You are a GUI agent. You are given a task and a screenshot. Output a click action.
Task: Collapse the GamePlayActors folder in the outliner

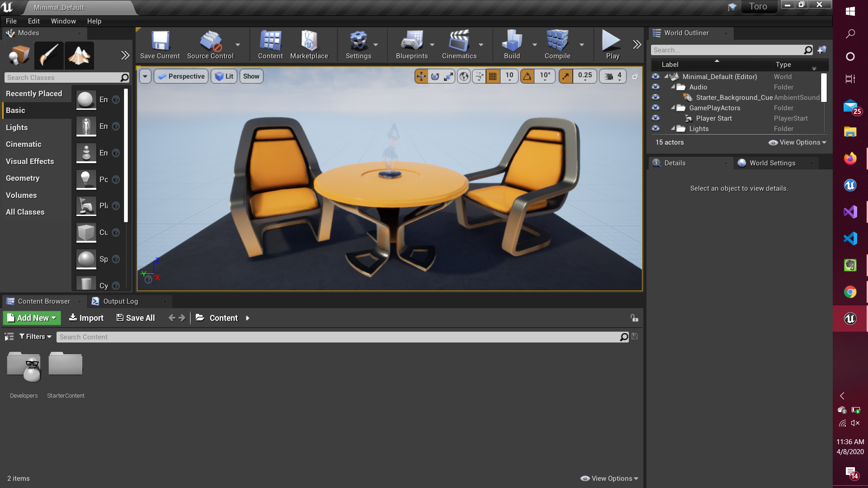673,108
